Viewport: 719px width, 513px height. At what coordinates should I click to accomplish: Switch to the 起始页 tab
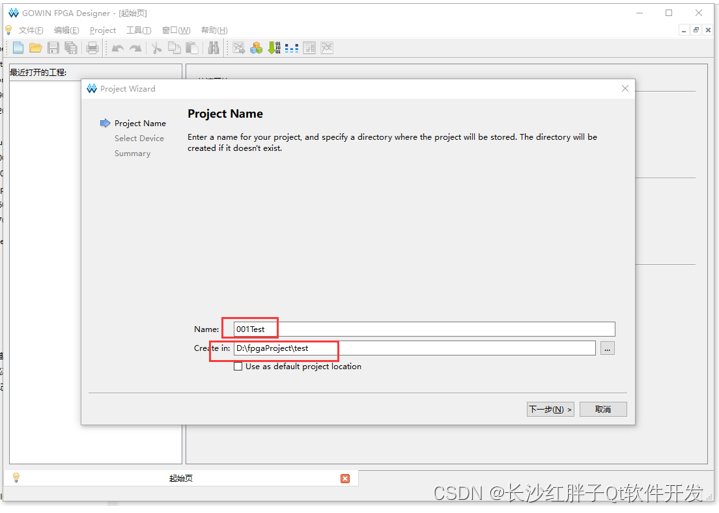181,479
